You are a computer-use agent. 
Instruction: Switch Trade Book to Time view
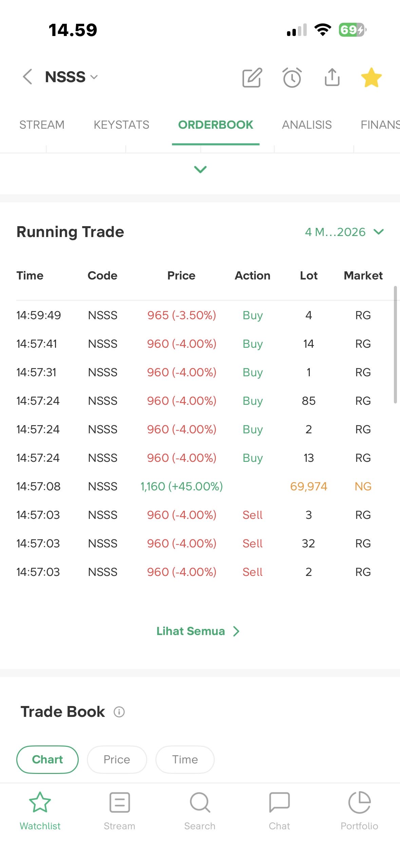pyautogui.click(x=185, y=759)
